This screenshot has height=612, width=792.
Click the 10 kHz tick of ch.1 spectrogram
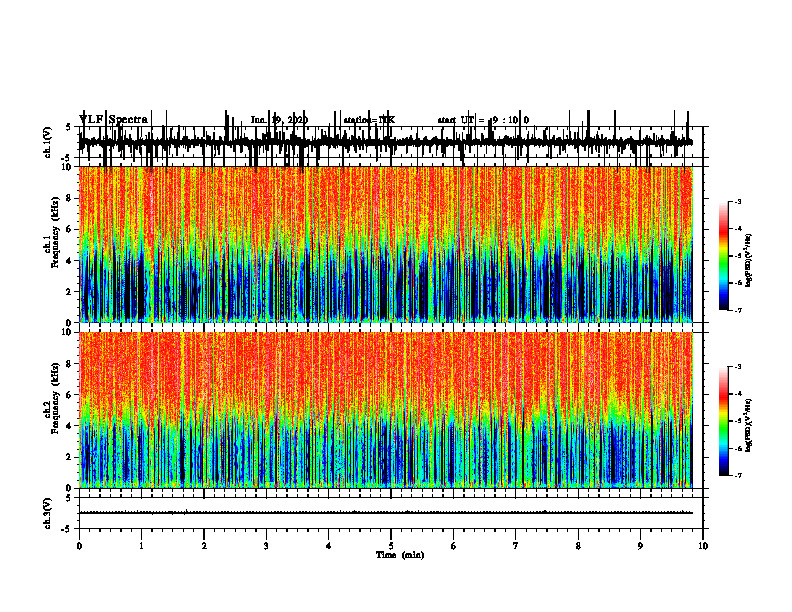[67, 167]
